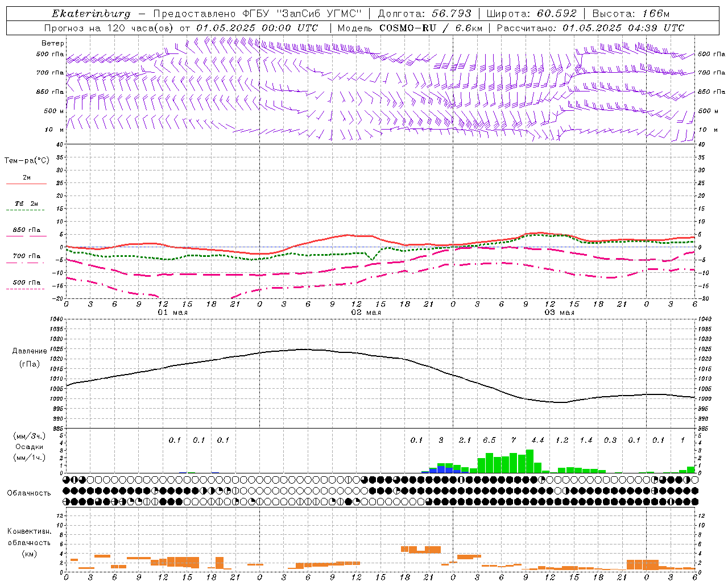Click the Рассчитано: 01.05.2025 04:39 UTC timestamp
The image size is (728, 582).
[x=590, y=28]
